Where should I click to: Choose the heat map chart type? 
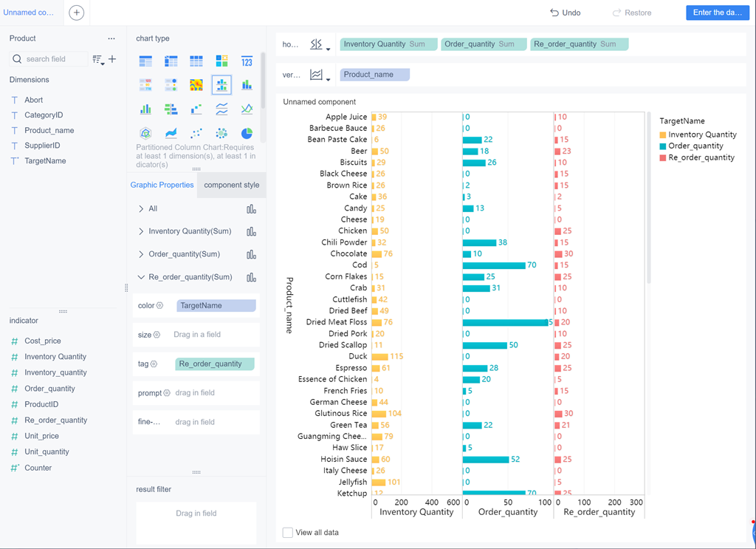click(196, 85)
